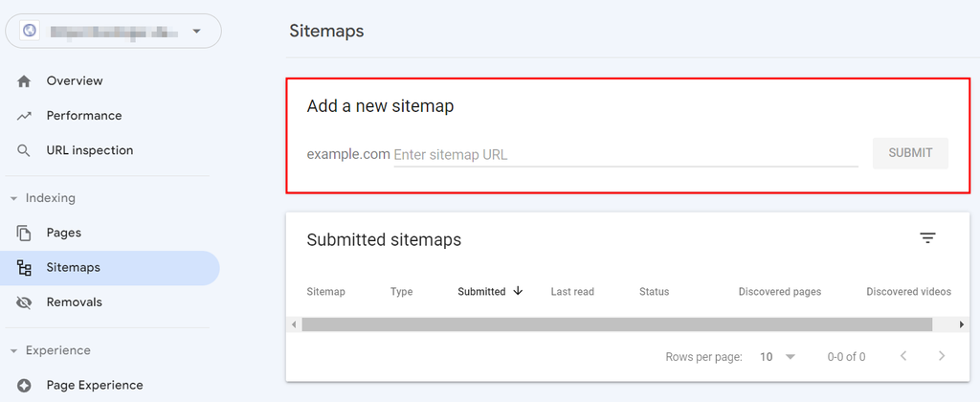The image size is (980, 402).
Task: Click the Overview home icon
Action: click(x=25, y=81)
